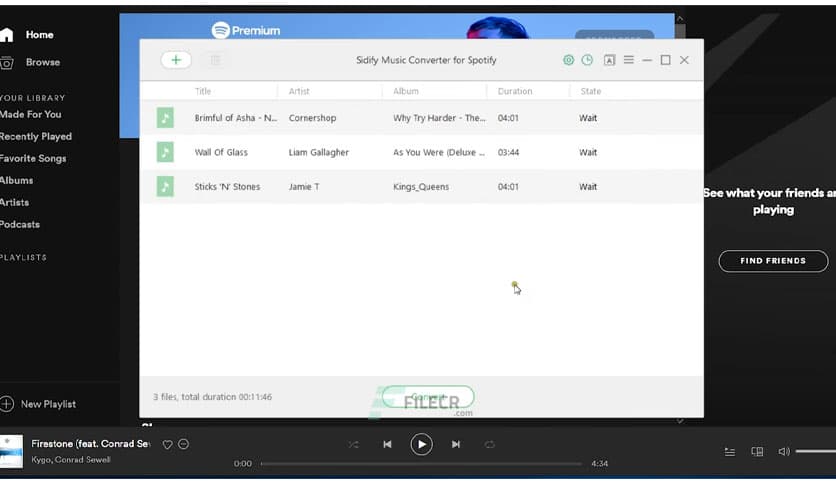Adjust the Spotify volume slider
The height and width of the screenshot is (484, 836).
(816, 451)
